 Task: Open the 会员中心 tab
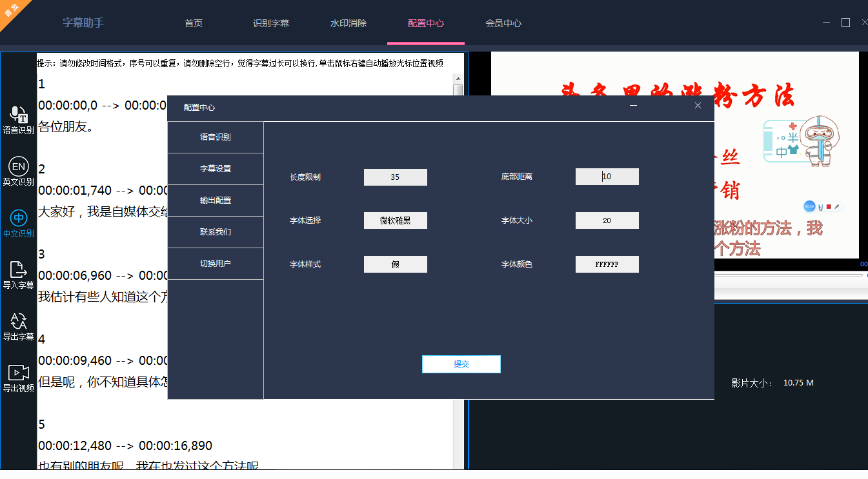tap(503, 23)
